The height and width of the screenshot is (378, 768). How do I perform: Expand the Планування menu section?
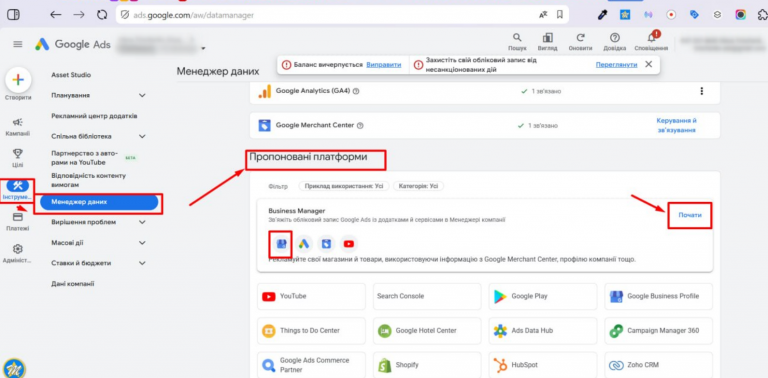pos(142,95)
